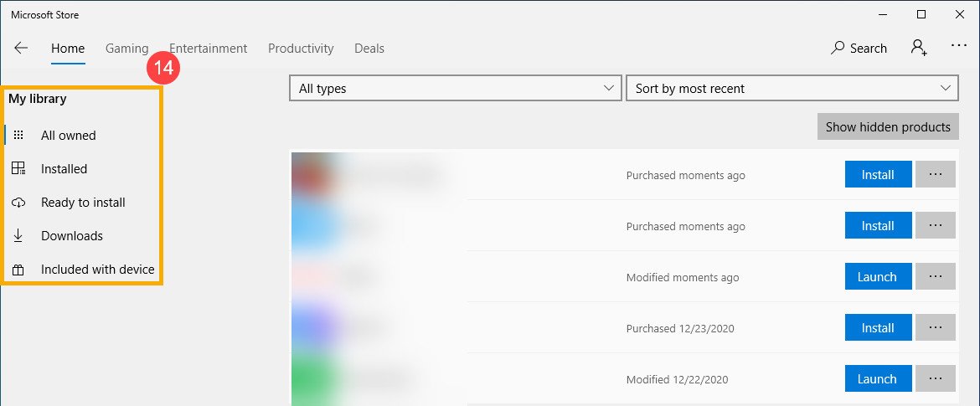Switch to the Gaming tab

click(126, 48)
